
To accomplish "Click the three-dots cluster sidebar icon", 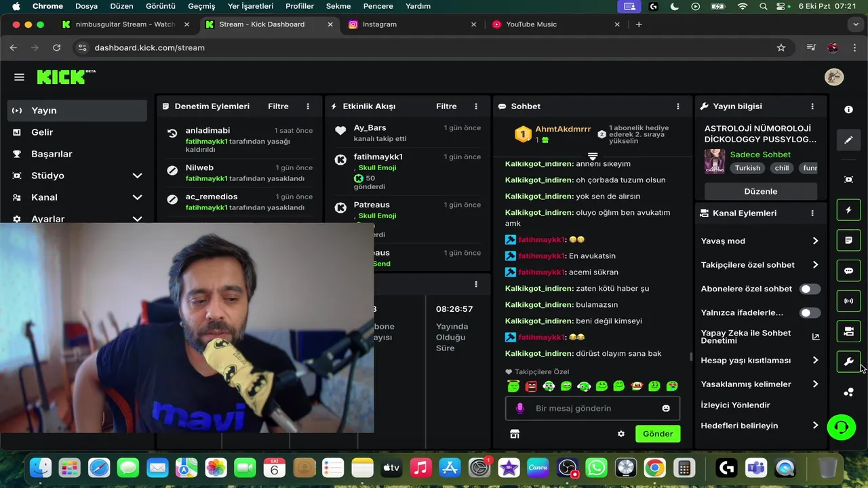I will point(848,392).
